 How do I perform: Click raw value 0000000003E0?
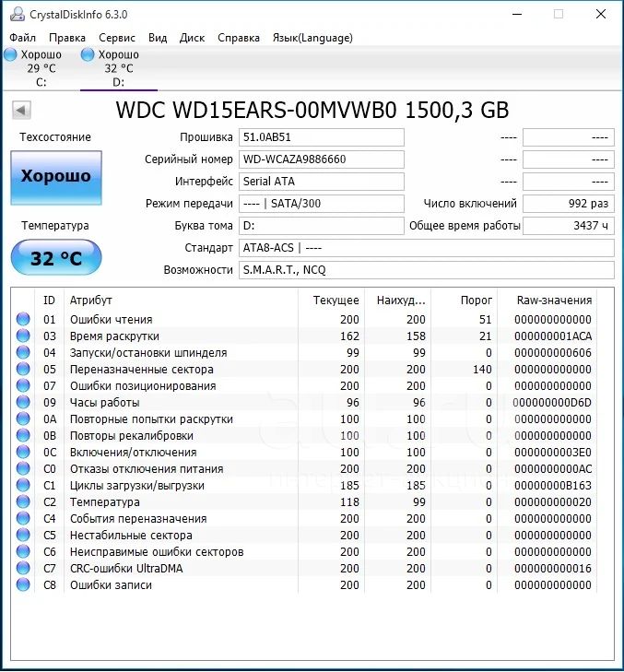tap(553, 452)
